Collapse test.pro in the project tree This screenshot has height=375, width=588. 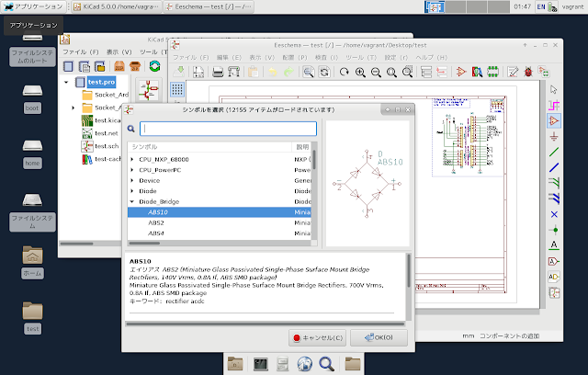click(66, 82)
